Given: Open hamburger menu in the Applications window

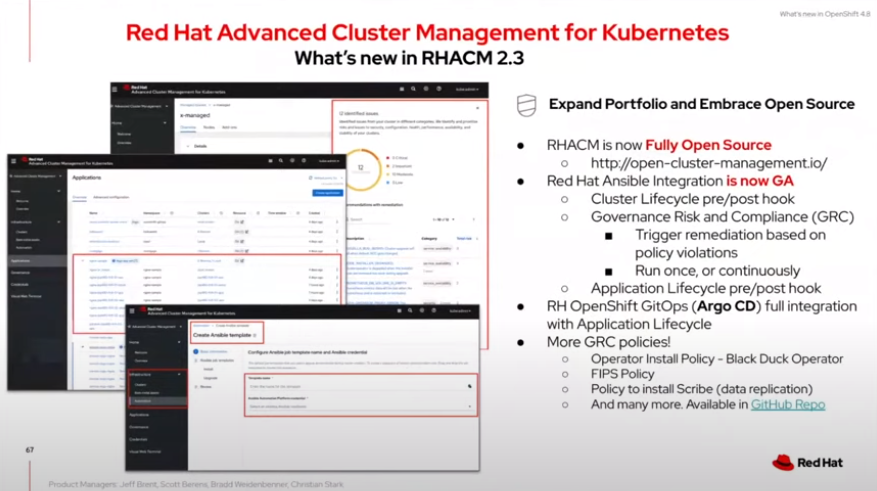Looking at the screenshot, I should click(x=13, y=162).
